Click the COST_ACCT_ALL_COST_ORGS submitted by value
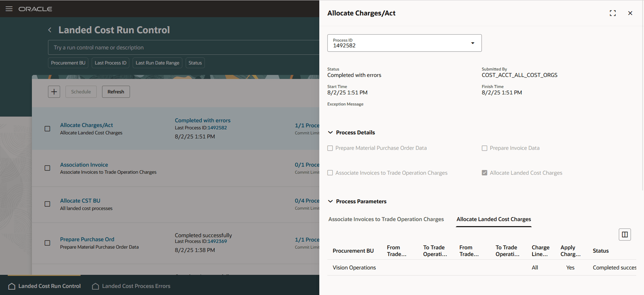This screenshot has height=295, width=644. tap(519, 75)
